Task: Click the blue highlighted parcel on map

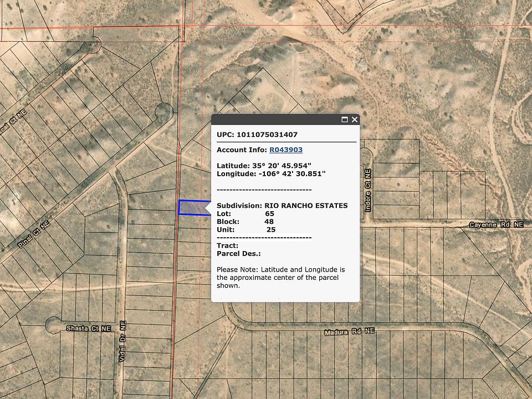Action: (191, 207)
